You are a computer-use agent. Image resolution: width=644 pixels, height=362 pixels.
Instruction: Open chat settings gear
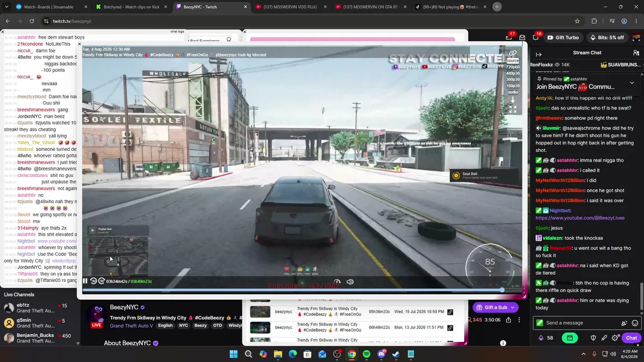615,338
